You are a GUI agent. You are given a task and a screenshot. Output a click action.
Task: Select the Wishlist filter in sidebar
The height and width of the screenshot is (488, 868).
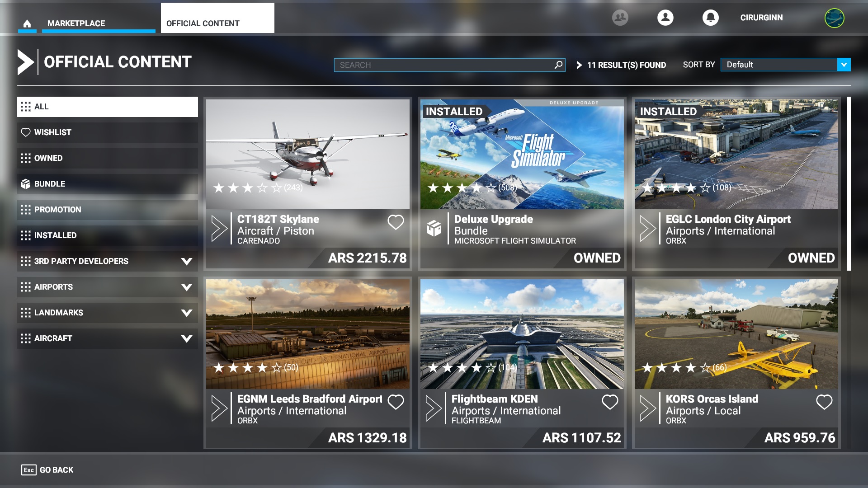(108, 132)
